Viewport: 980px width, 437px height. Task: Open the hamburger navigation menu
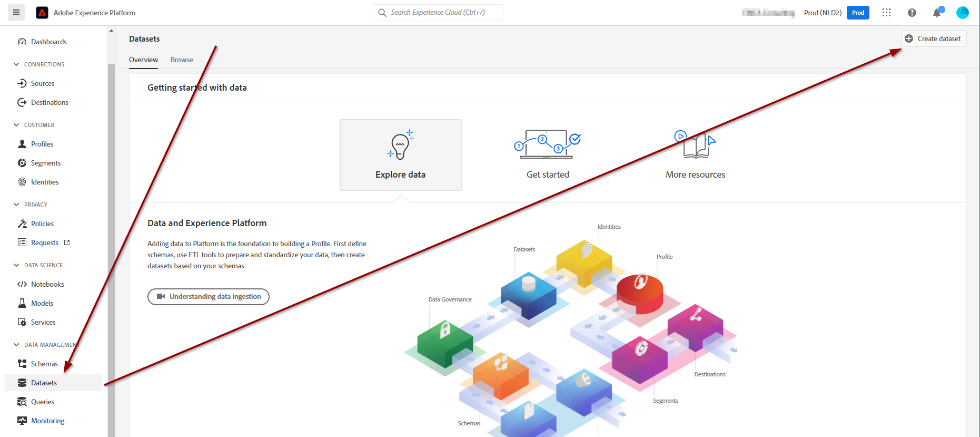point(16,13)
